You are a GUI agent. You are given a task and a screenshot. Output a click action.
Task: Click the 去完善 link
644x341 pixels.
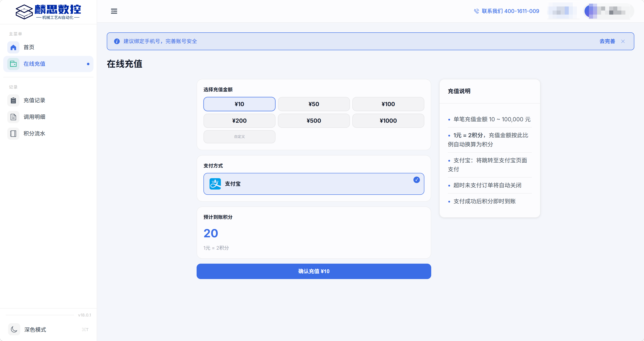607,41
